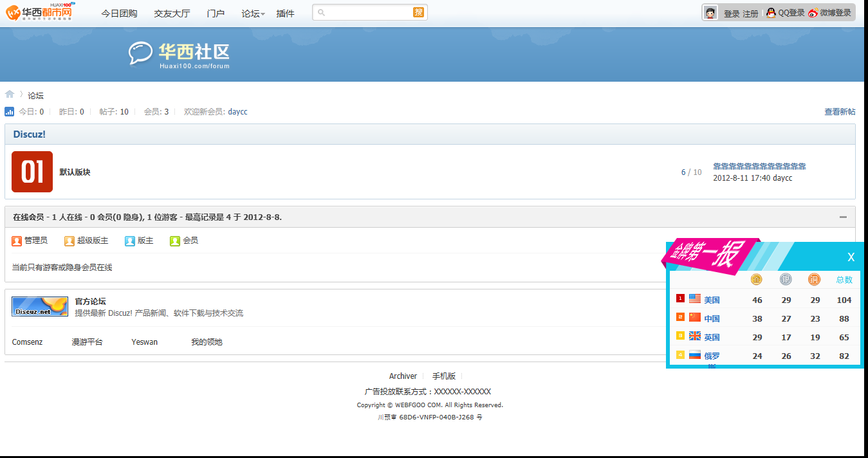Viewport: 868px width, 458px height.
Task: Click the 登录 link
Action: coord(732,14)
